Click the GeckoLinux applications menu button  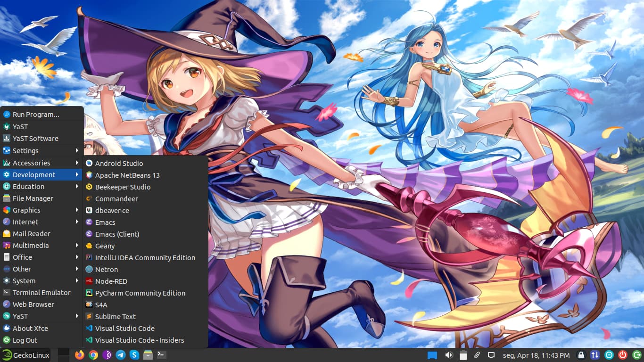tap(26, 355)
